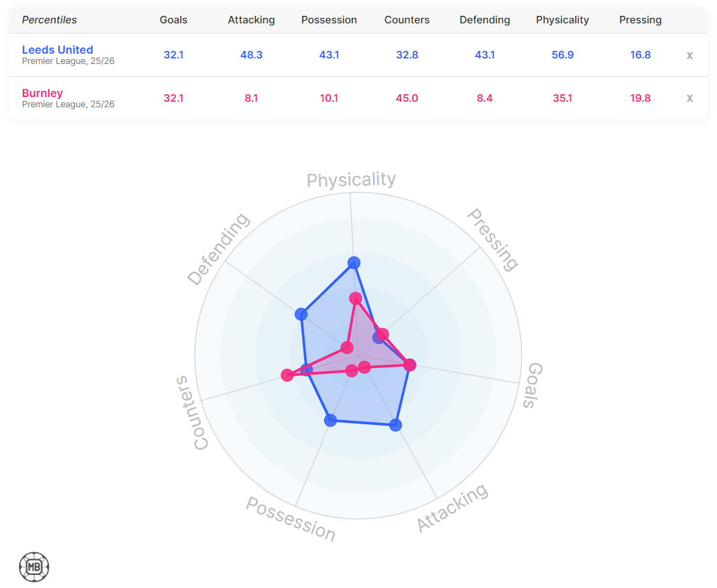Screen dimensions: 717x588
Task: Select the Counters column header
Action: 407,20
